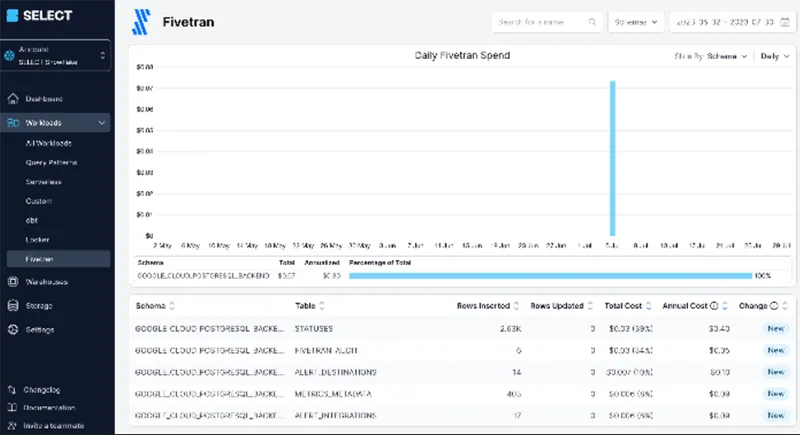Image resolution: width=800 pixels, height=435 pixels.
Task: Sort by Change column arrows
Action: click(x=785, y=306)
